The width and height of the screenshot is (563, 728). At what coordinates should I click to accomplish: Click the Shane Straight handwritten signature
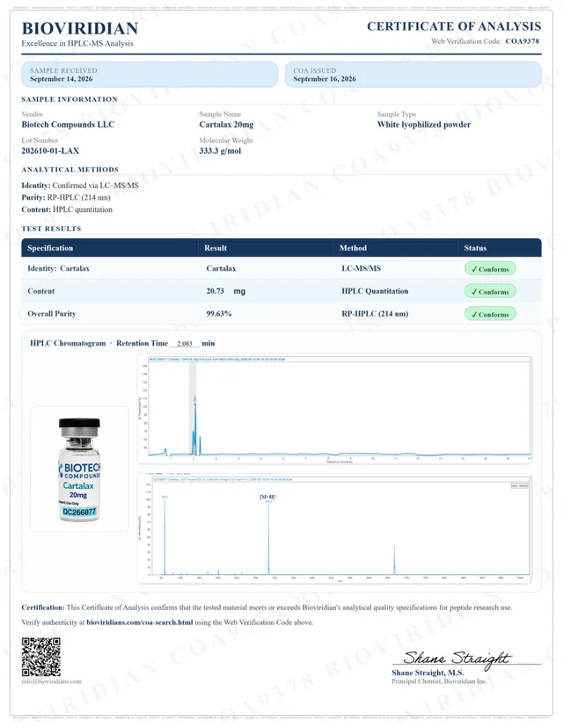457,659
